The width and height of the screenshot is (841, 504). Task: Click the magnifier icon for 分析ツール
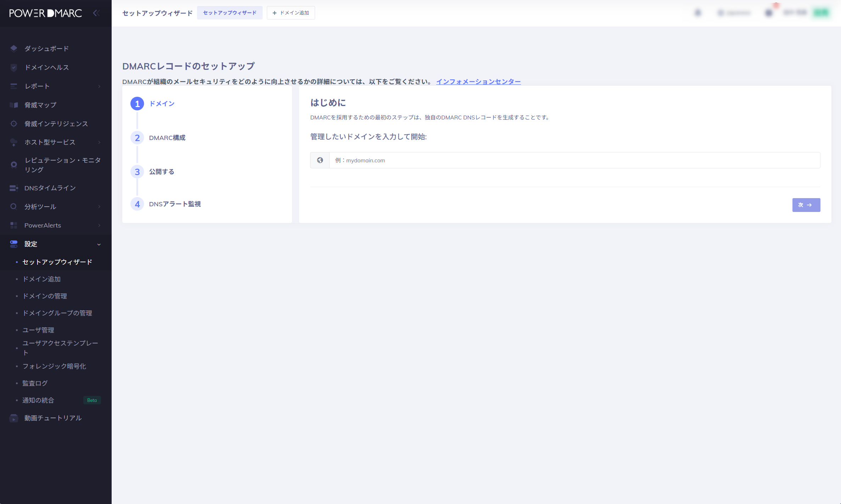(14, 206)
